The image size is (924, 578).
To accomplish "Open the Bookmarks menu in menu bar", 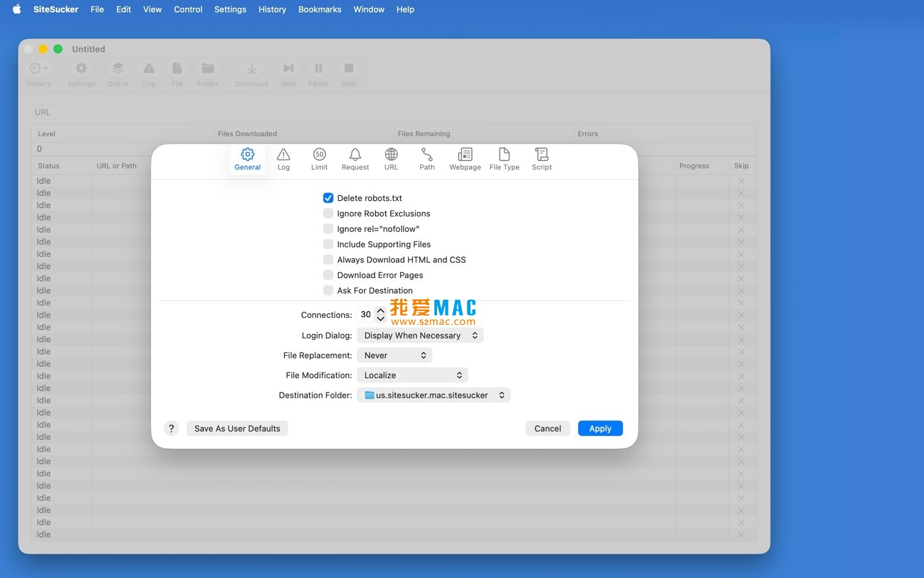I will point(320,9).
